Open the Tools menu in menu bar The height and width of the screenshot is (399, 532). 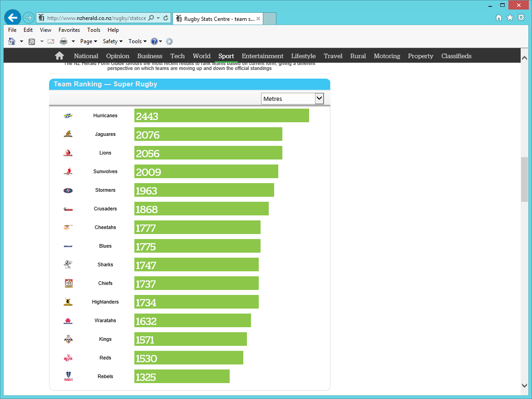[94, 30]
